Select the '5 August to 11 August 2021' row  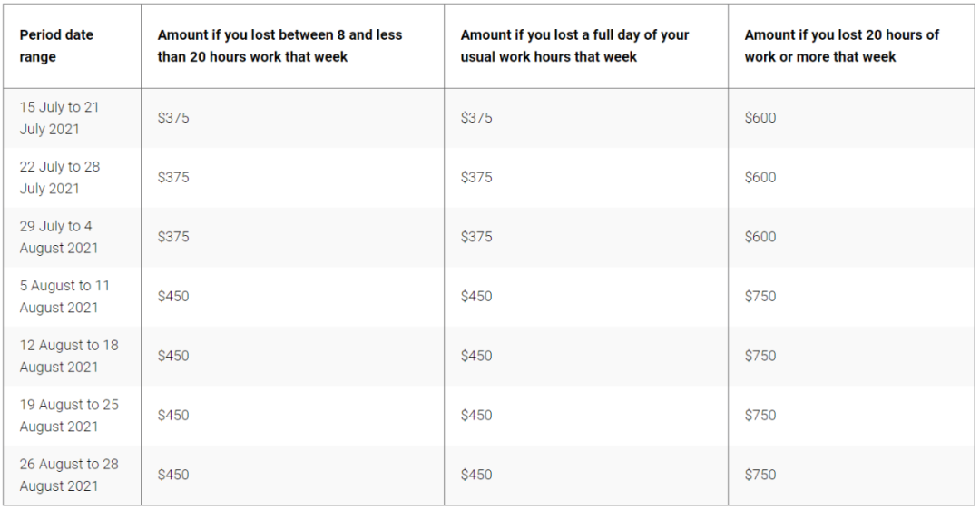tap(489, 296)
